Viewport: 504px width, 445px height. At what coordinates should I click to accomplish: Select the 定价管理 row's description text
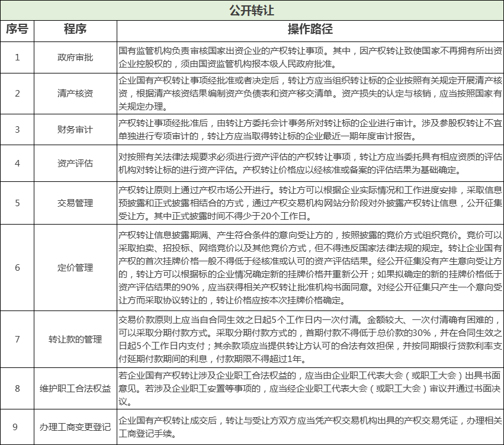(x=310, y=267)
